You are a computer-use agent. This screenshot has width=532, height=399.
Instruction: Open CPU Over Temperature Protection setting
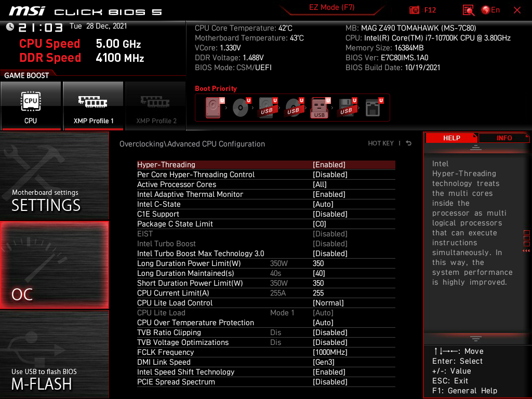(266, 322)
